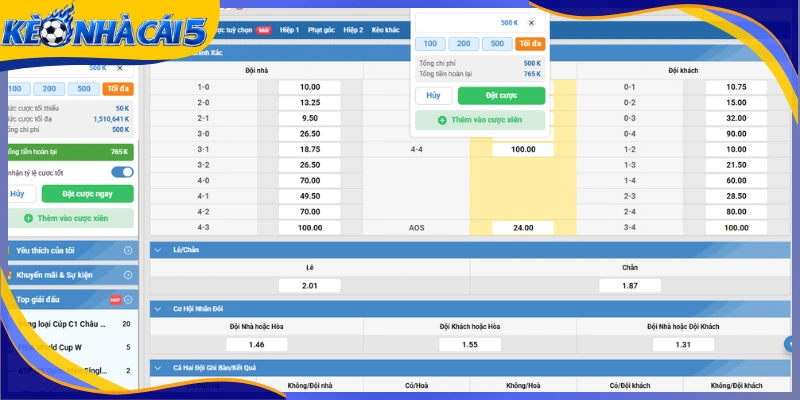Switch to the Hiệp 2 tab
Screen dimensions: 800x400
pyautogui.click(x=353, y=30)
